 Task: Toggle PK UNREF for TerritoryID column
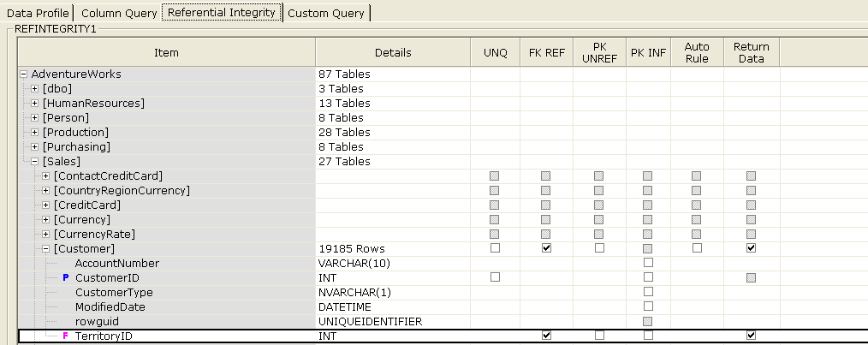click(x=599, y=335)
